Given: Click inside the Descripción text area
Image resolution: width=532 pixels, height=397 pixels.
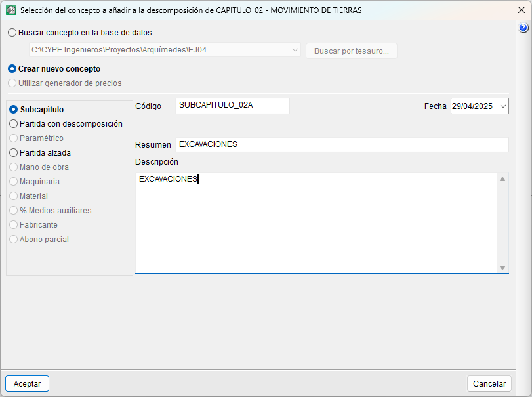Looking at the screenshot, I should point(317,222).
